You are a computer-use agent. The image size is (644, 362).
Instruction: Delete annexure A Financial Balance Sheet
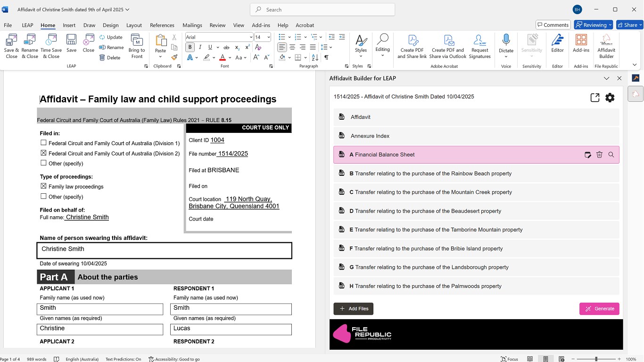[599, 155]
